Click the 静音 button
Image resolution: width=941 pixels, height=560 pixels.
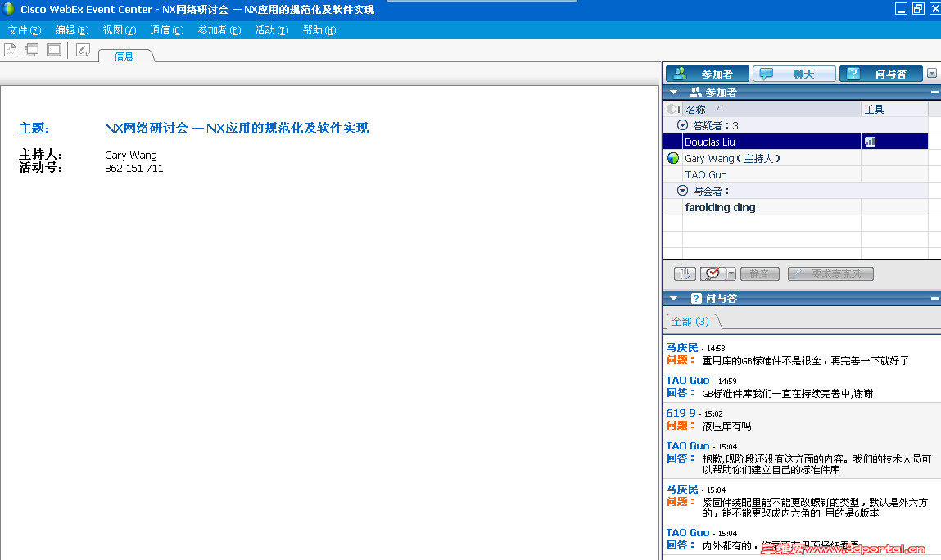(x=760, y=273)
